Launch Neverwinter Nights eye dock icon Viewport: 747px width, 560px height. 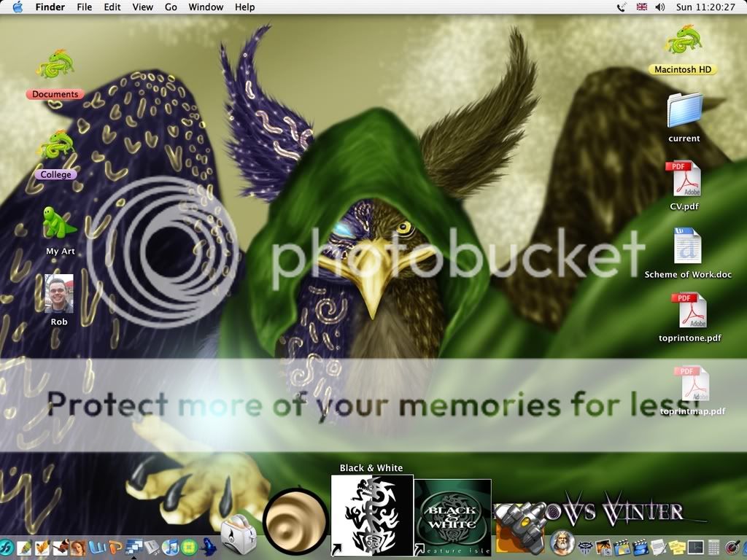(585, 547)
